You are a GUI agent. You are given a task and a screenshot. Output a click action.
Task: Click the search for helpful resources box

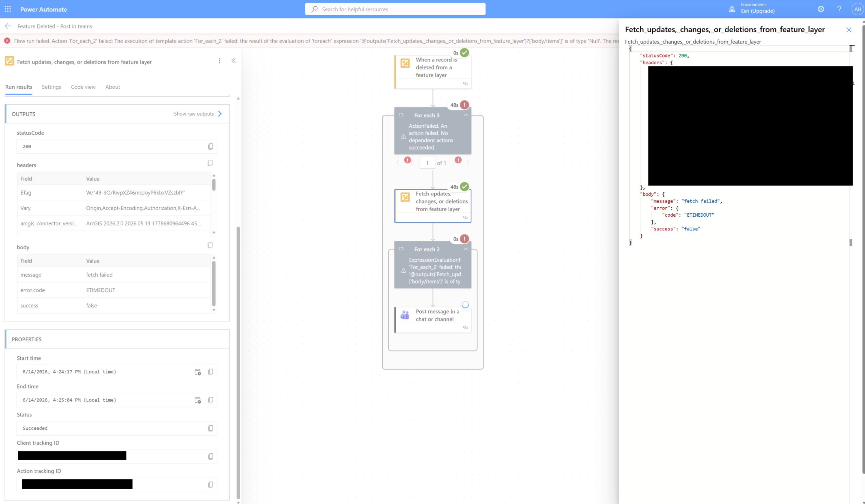pyautogui.click(x=395, y=9)
